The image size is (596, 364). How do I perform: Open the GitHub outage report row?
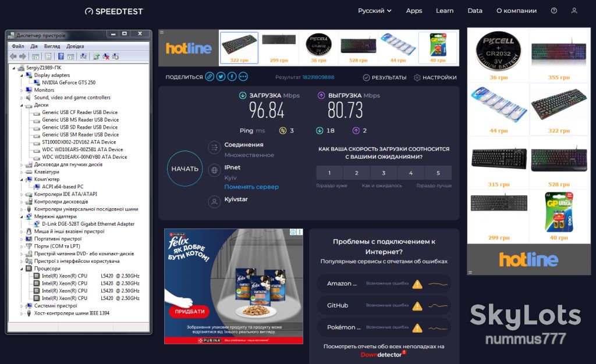[384, 305]
